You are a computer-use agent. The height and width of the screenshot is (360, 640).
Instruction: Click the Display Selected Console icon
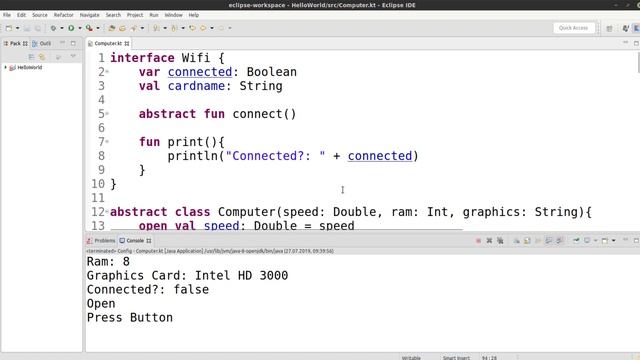587,241
